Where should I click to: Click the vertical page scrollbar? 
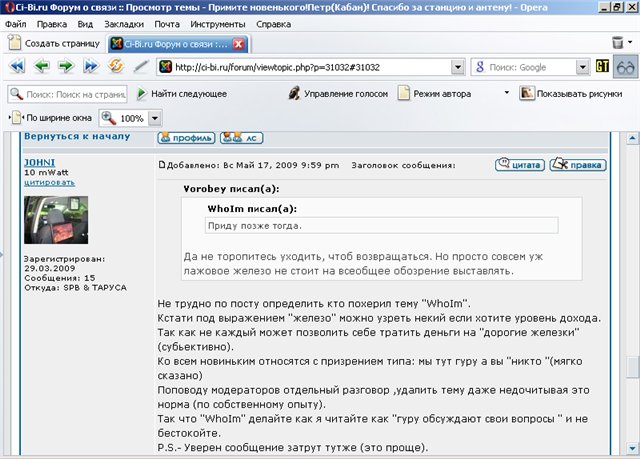coord(632,300)
